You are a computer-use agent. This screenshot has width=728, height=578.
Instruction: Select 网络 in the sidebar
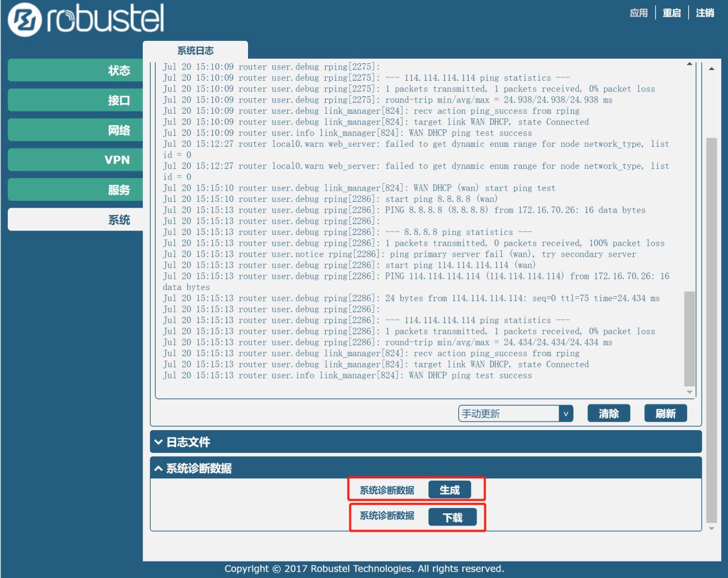pyautogui.click(x=75, y=130)
